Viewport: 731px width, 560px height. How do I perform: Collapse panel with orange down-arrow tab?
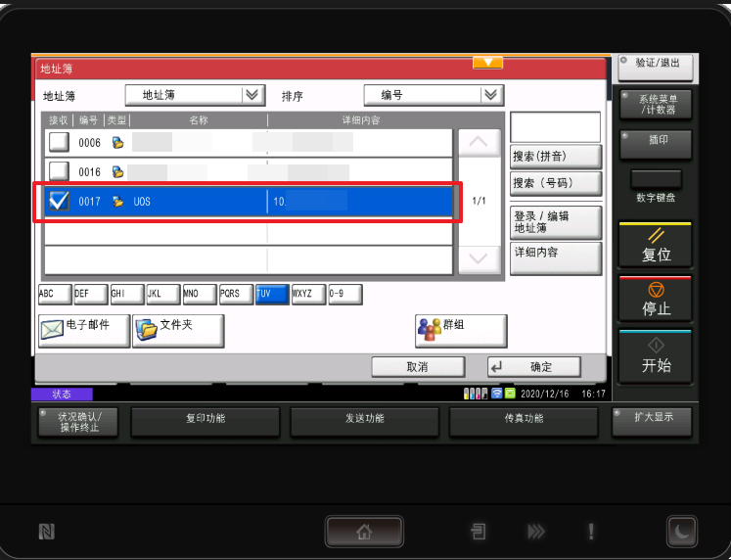pos(487,63)
